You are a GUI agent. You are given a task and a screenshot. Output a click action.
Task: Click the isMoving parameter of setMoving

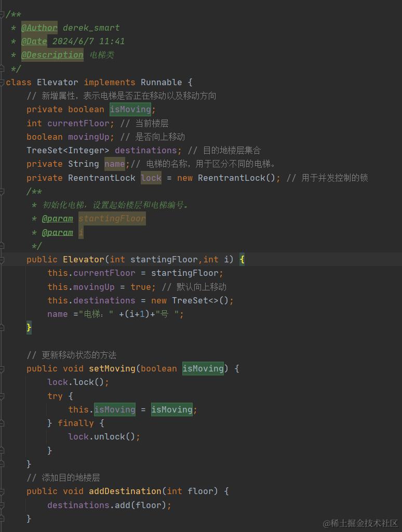tap(203, 369)
